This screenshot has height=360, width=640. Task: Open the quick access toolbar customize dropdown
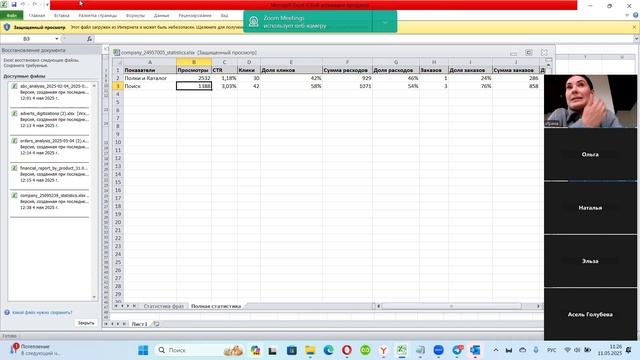[x=47, y=4]
